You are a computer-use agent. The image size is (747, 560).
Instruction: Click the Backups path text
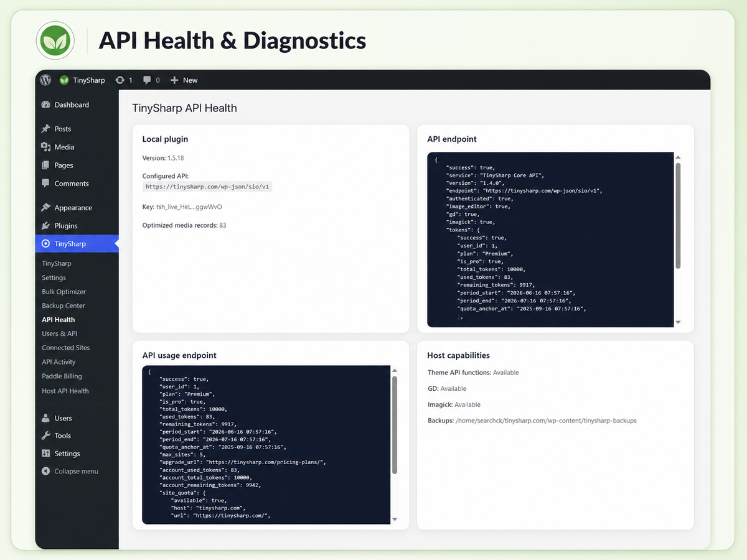[x=546, y=421]
